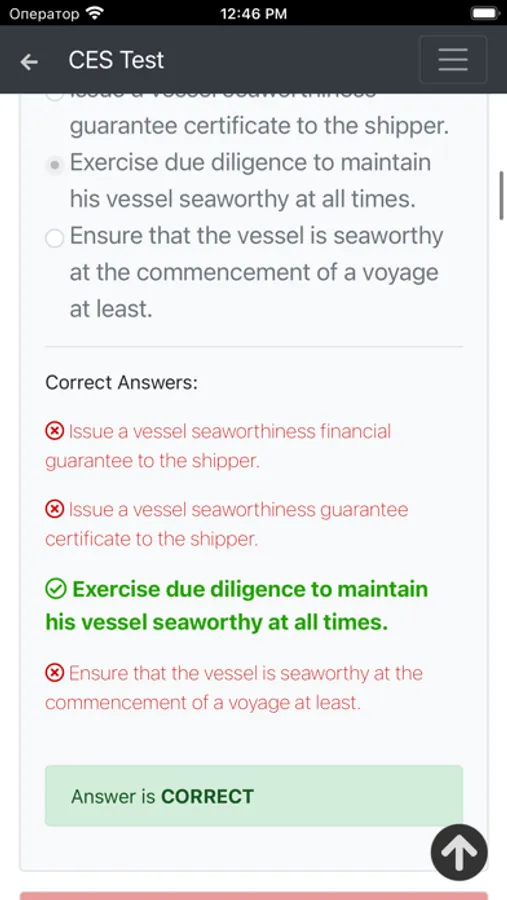Click red X beside 'Ensure that the vessel'
Screen dimensions: 507x900
(x=55, y=673)
